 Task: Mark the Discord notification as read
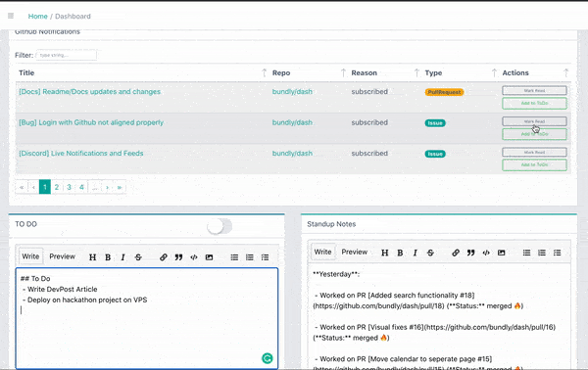[x=534, y=152]
